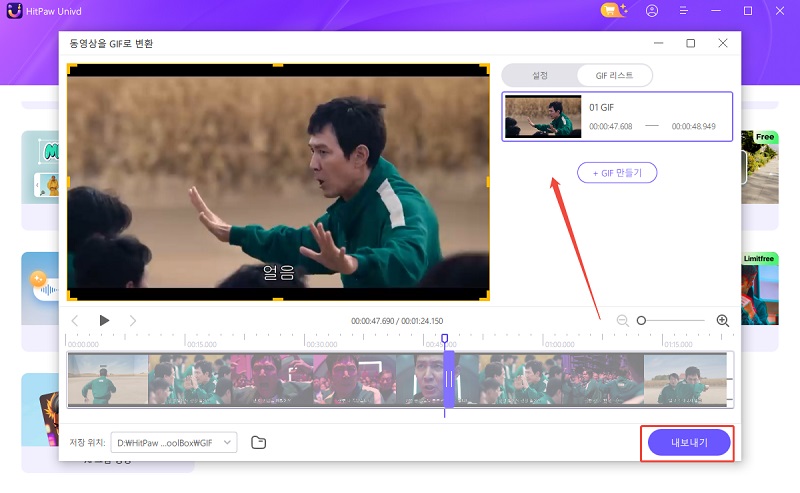This screenshot has width=800, height=493.
Task: Step to previous frame arrow
Action: pos(75,321)
